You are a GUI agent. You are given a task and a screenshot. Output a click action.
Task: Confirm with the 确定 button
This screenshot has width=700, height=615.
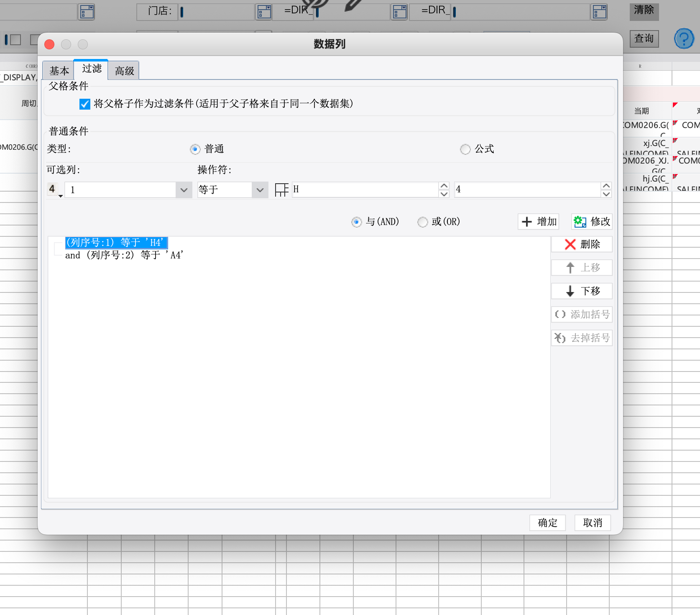coord(547,523)
